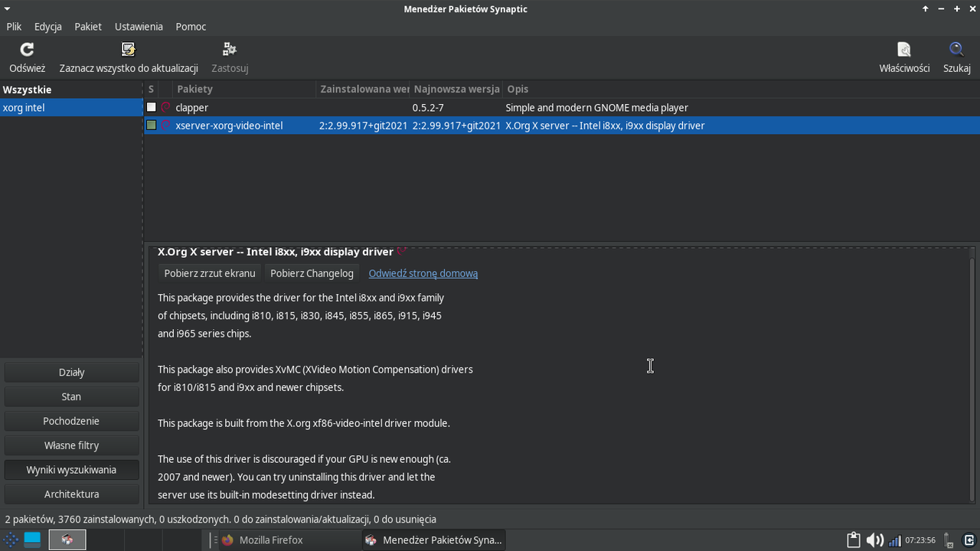Click Pobierz Changelog button

(312, 273)
